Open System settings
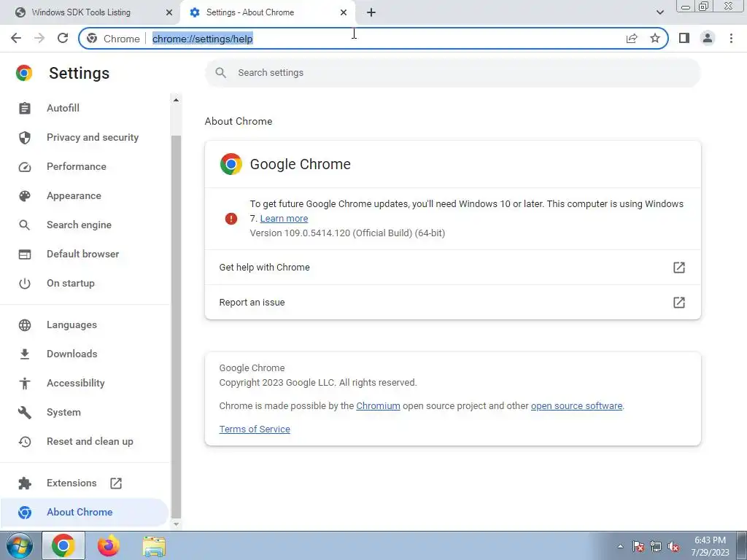This screenshot has height=560, width=747. 63,413
